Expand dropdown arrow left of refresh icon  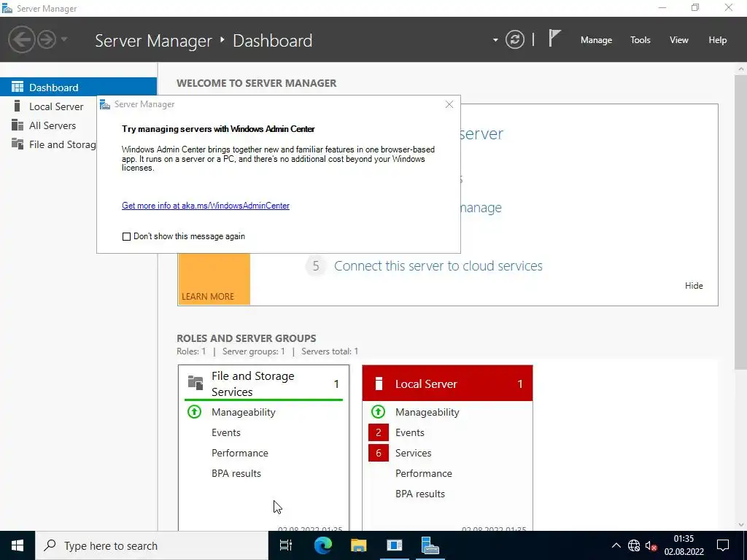click(x=495, y=40)
